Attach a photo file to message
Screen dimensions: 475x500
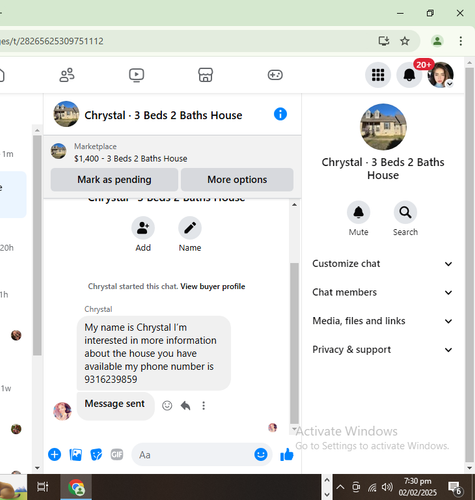tap(76, 455)
